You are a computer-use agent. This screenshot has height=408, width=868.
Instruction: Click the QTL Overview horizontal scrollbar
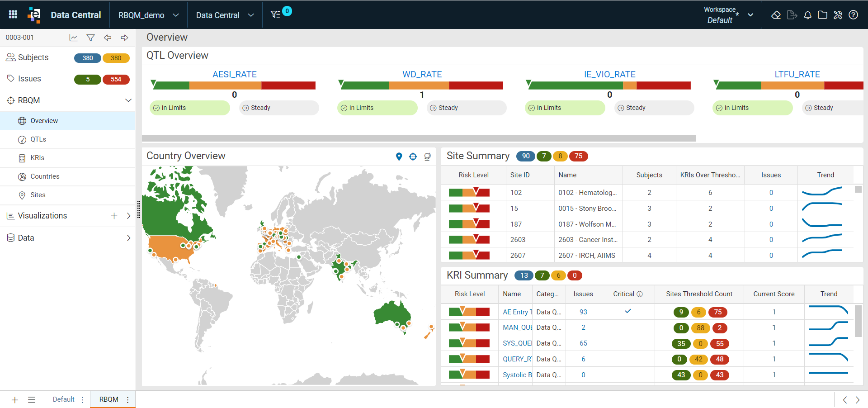[419, 138]
